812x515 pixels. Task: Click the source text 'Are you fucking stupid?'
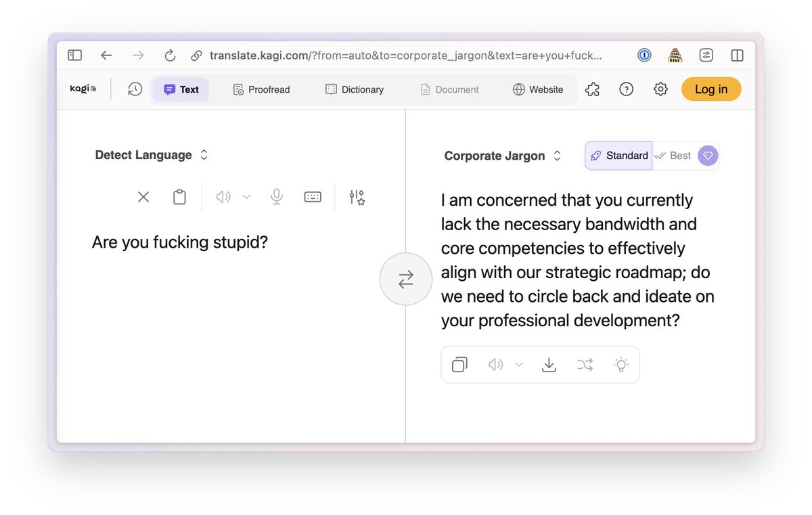[x=180, y=242]
